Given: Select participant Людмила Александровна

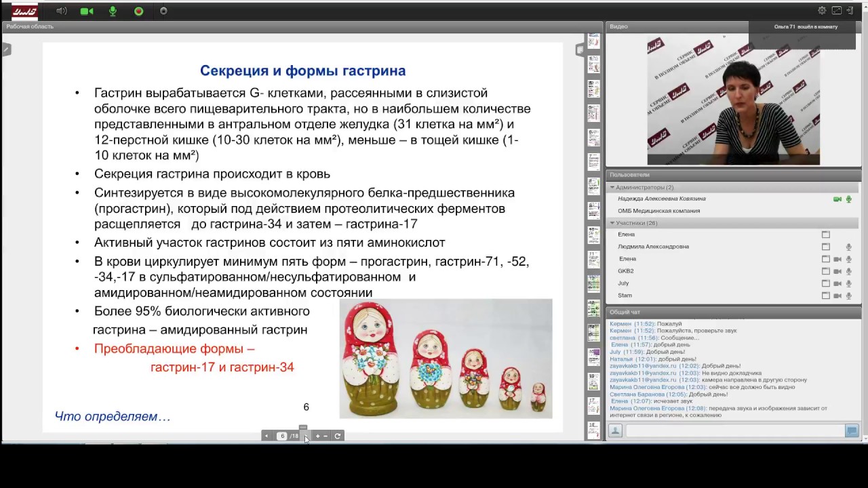Looking at the screenshot, I should coord(653,247).
